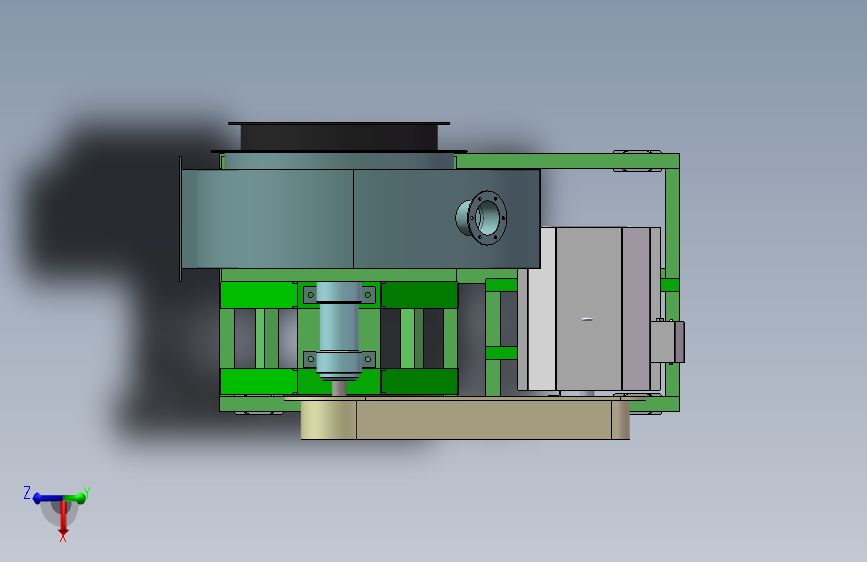Viewport: 867px width, 562px height.
Task: Select the blue-gray blower casing
Action: point(361,219)
